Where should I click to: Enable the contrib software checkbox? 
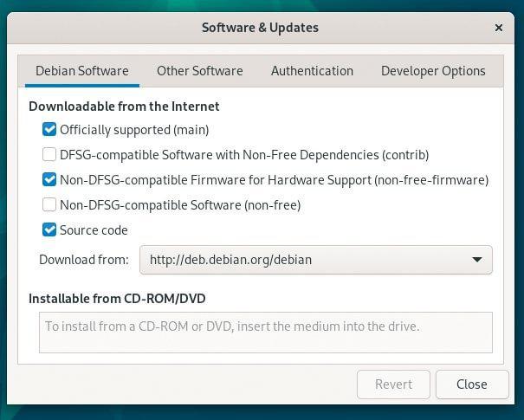pyautogui.click(x=49, y=154)
